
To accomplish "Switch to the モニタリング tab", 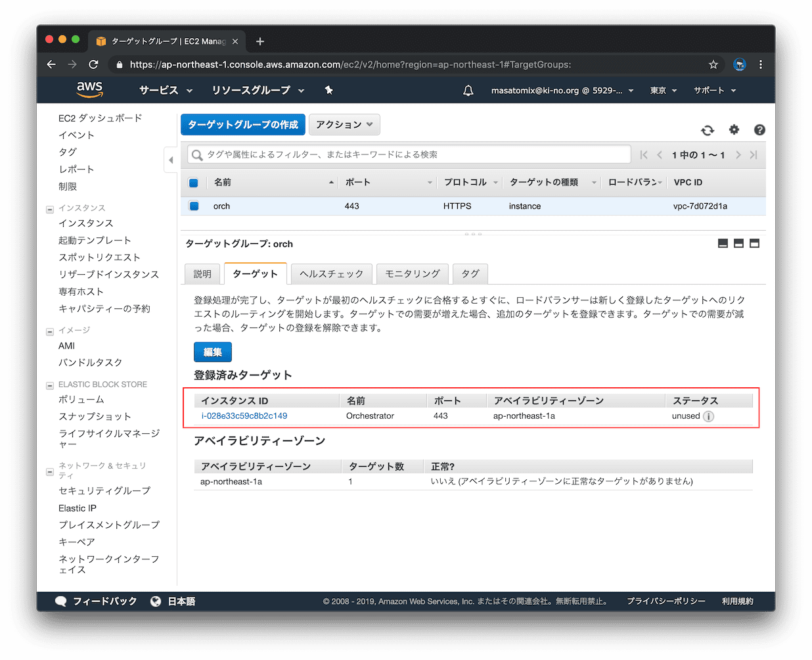I will pyautogui.click(x=413, y=274).
